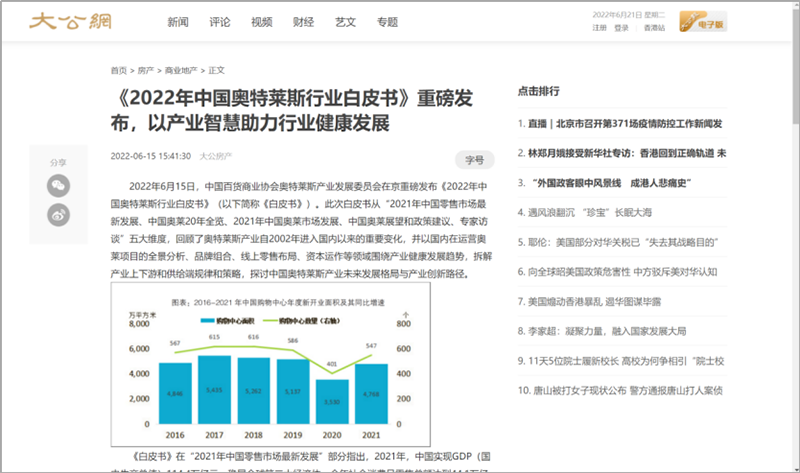Open the 大公房产 source link

click(x=215, y=157)
